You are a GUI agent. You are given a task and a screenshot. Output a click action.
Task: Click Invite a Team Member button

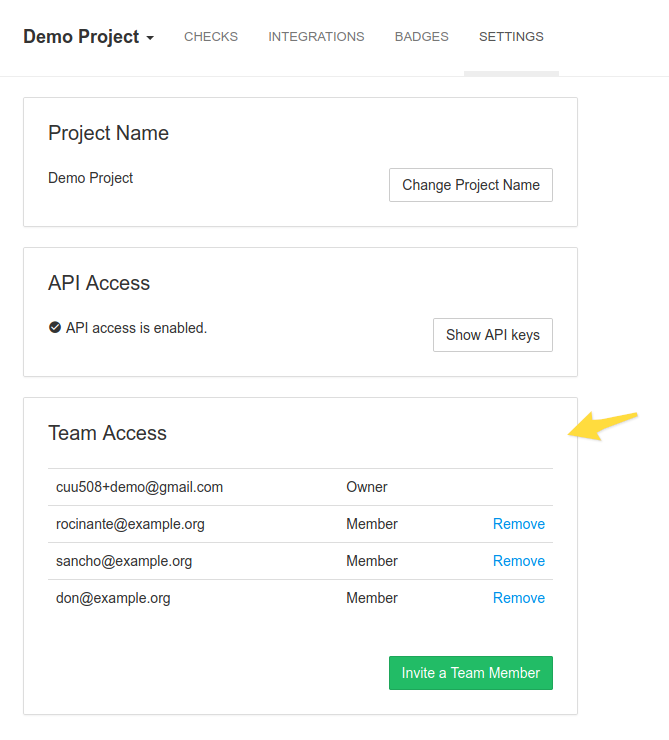tap(470, 673)
